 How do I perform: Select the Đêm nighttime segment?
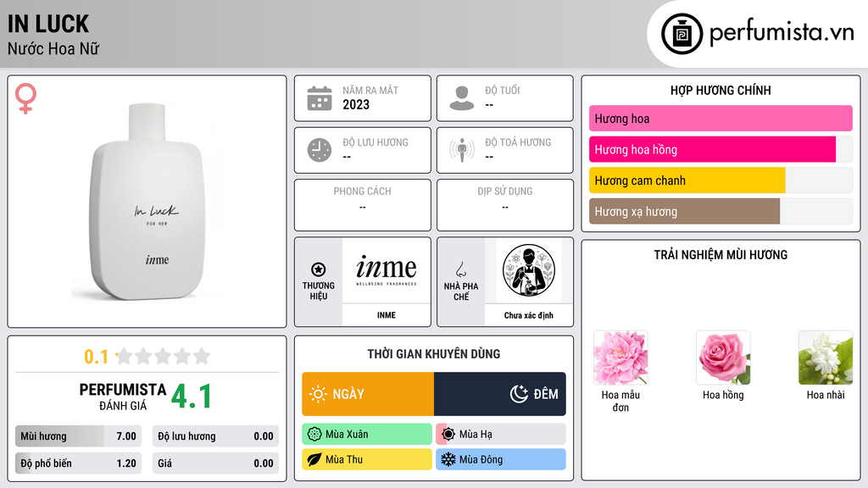500,394
